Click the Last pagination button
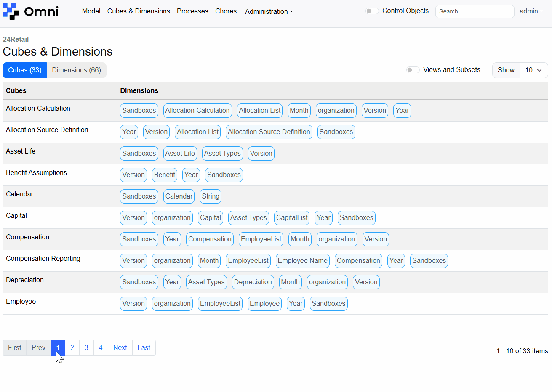 144,347
